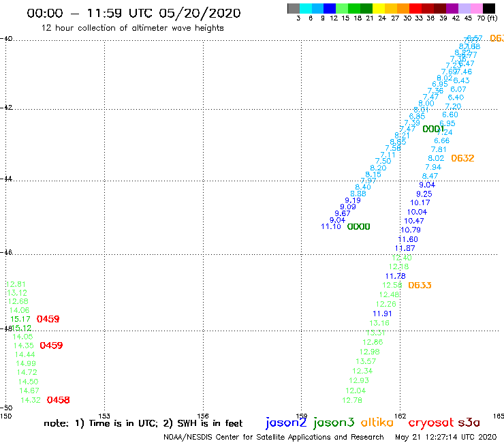Click the wave height value '10.17'

click(x=420, y=203)
